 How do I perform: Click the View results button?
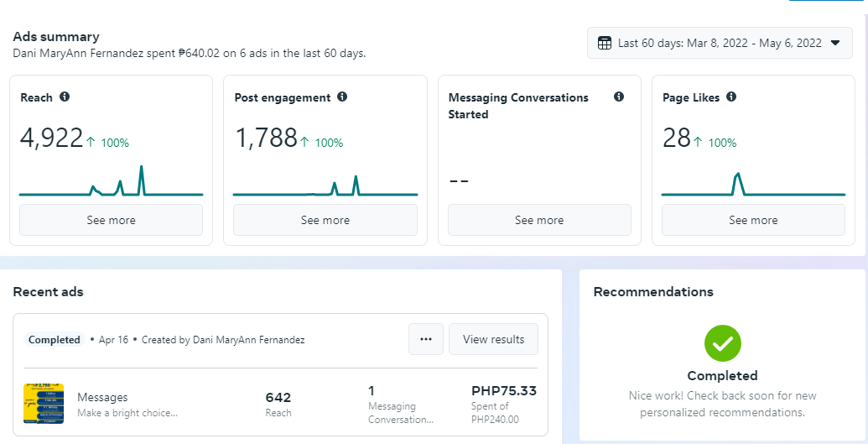coord(493,339)
